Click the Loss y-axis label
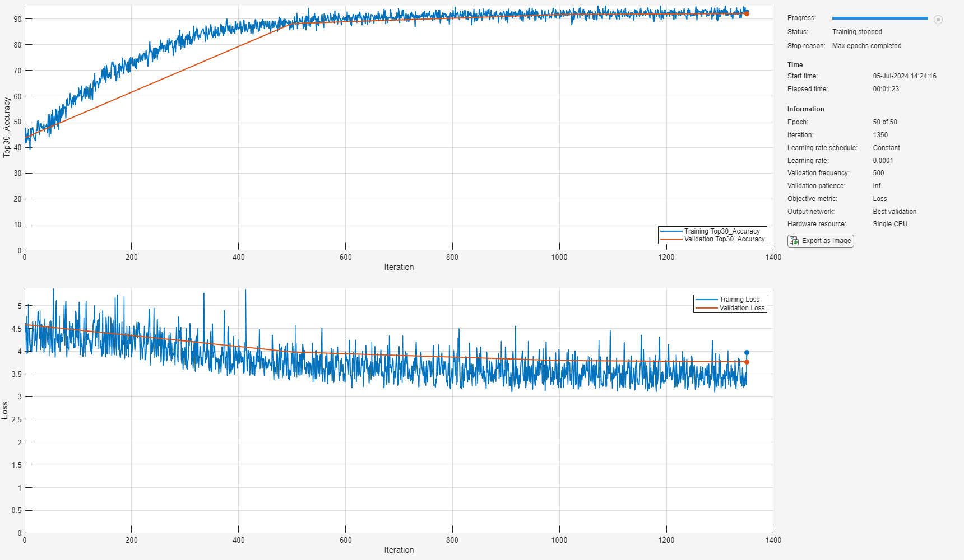 pos(5,410)
